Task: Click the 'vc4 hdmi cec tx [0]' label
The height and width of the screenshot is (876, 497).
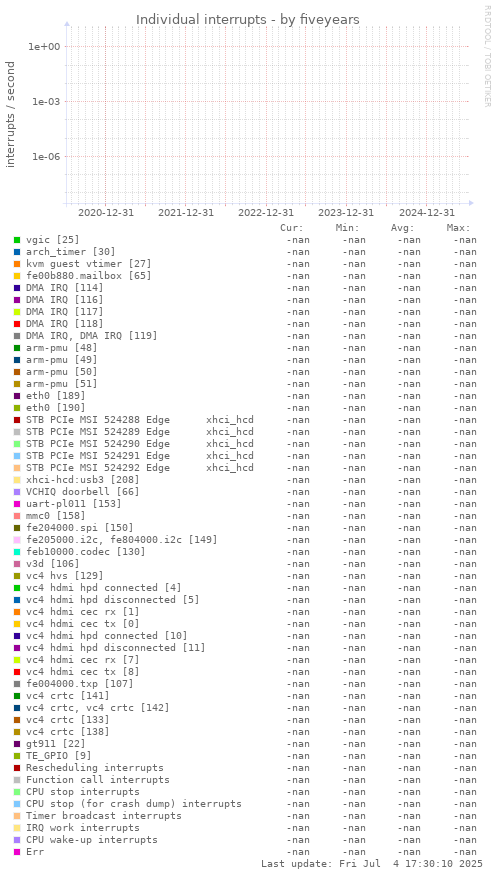Action: click(x=83, y=625)
